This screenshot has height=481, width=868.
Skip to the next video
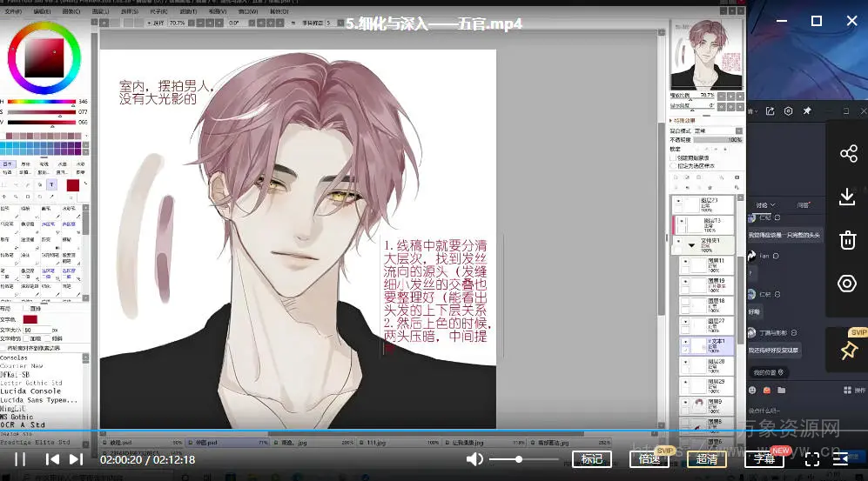(x=76, y=459)
